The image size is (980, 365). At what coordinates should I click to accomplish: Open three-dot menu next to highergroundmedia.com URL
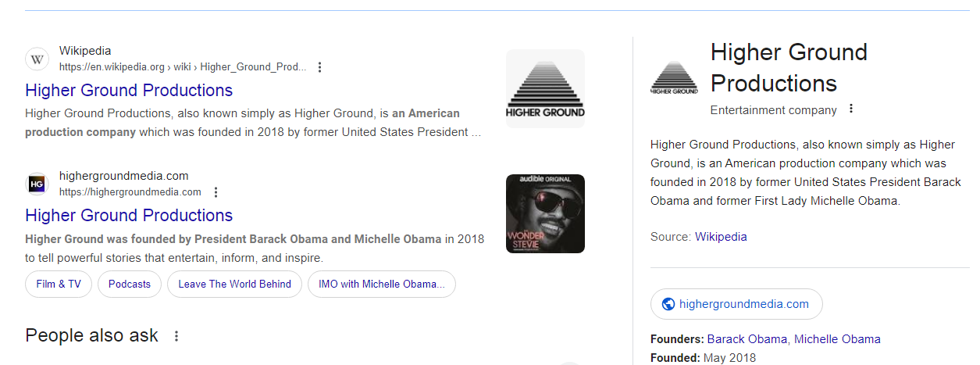coord(216,192)
